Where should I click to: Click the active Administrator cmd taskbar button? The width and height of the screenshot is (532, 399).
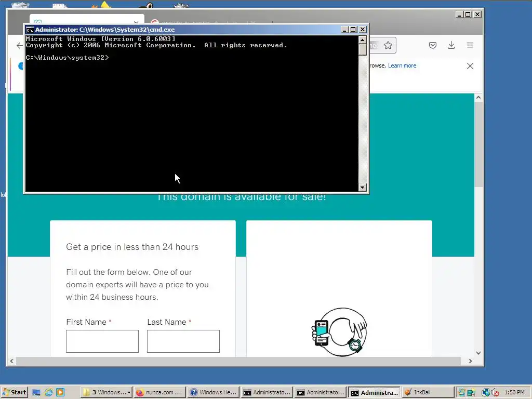(x=374, y=393)
